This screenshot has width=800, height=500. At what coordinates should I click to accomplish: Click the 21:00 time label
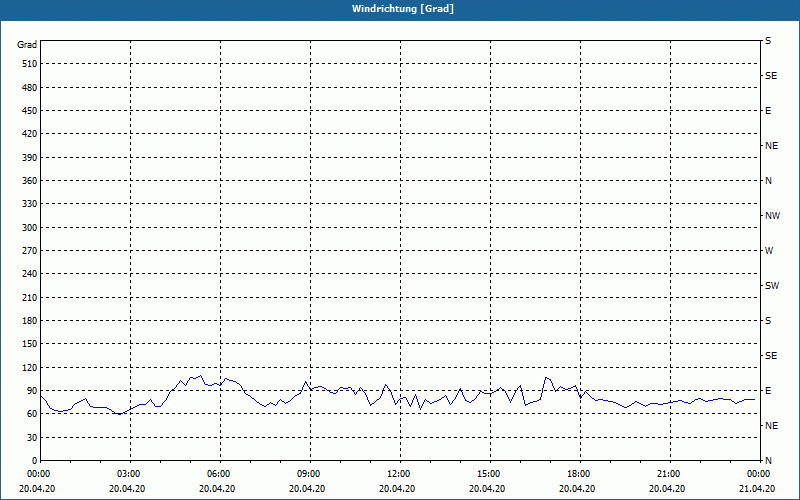668,474
